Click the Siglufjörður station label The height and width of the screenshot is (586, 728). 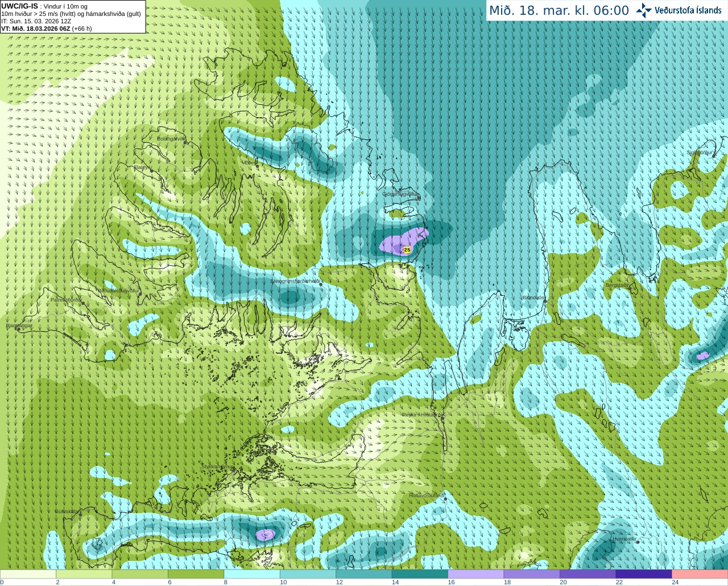coord(700,152)
